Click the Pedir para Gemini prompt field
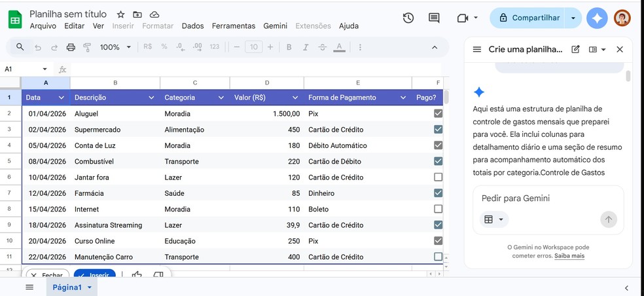Viewport: 644px width, 296px height. (x=548, y=198)
